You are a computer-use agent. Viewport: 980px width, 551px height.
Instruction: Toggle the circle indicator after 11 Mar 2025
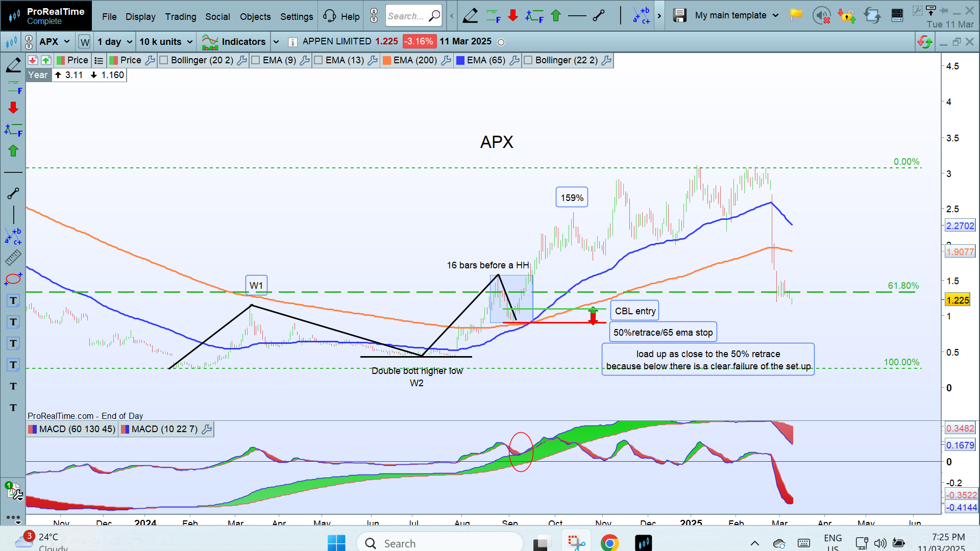501,42
